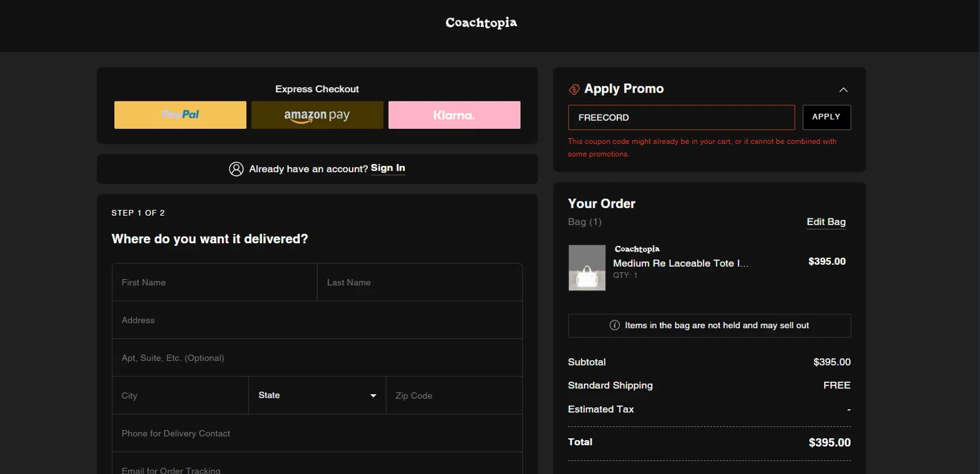The image size is (980, 474).
Task: Click the Edit Bag link
Action: click(826, 222)
